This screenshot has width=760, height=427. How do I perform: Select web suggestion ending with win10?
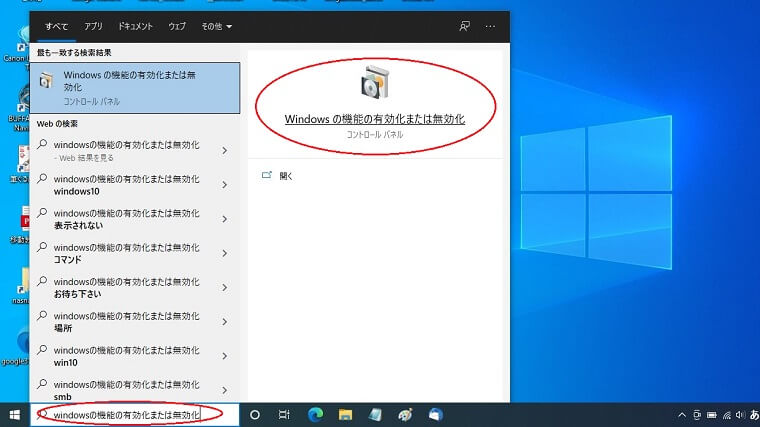(x=125, y=356)
